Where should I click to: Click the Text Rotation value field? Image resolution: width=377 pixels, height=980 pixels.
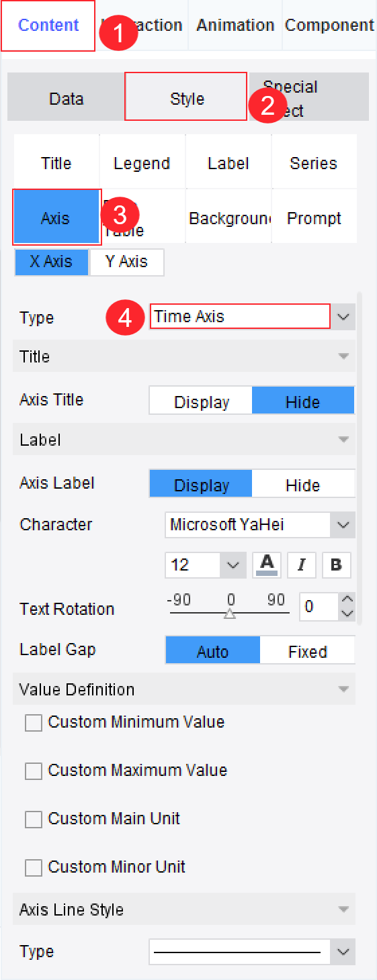tap(319, 607)
